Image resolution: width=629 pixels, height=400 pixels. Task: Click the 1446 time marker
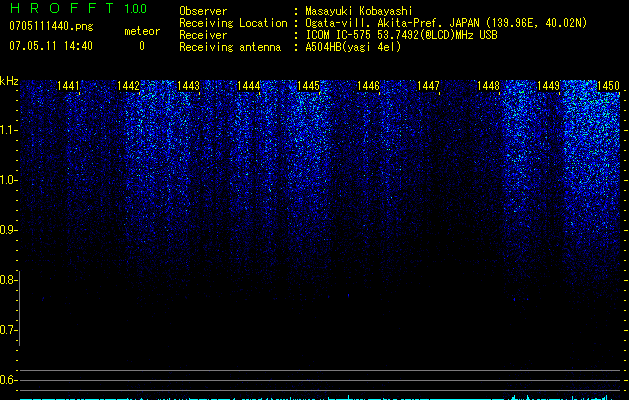[x=368, y=86]
